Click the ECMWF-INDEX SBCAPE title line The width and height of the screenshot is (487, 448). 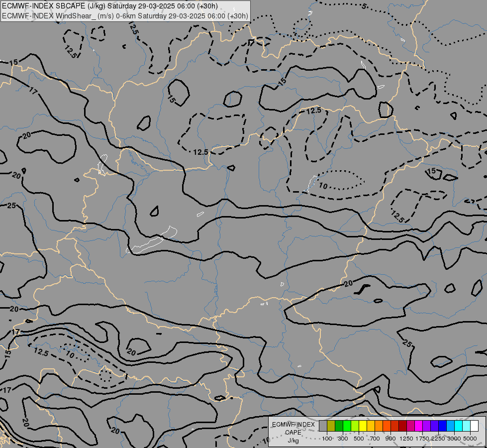[110, 6]
